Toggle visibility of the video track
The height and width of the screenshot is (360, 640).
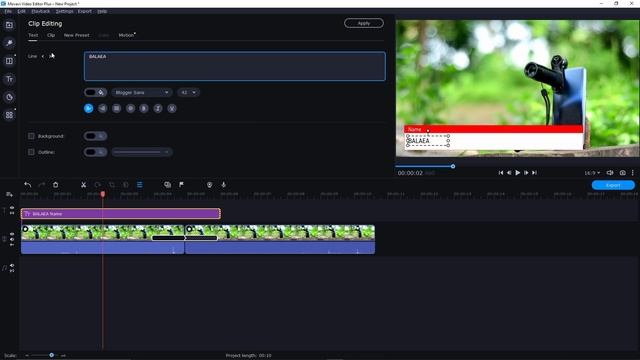pos(12,234)
